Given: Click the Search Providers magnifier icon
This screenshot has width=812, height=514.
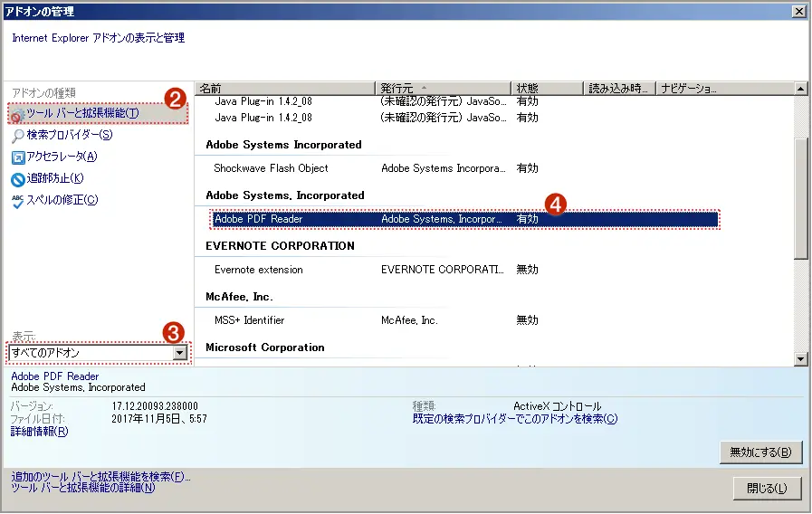Looking at the screenshot, I should point(18,136).
